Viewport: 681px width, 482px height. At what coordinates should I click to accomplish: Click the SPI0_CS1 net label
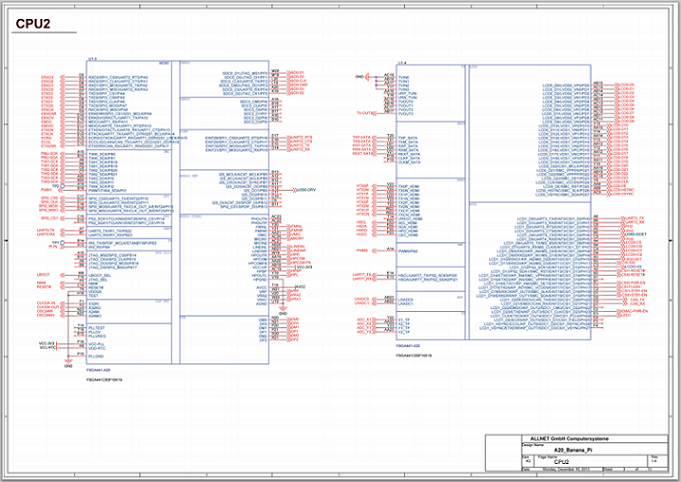click(49, 218)
